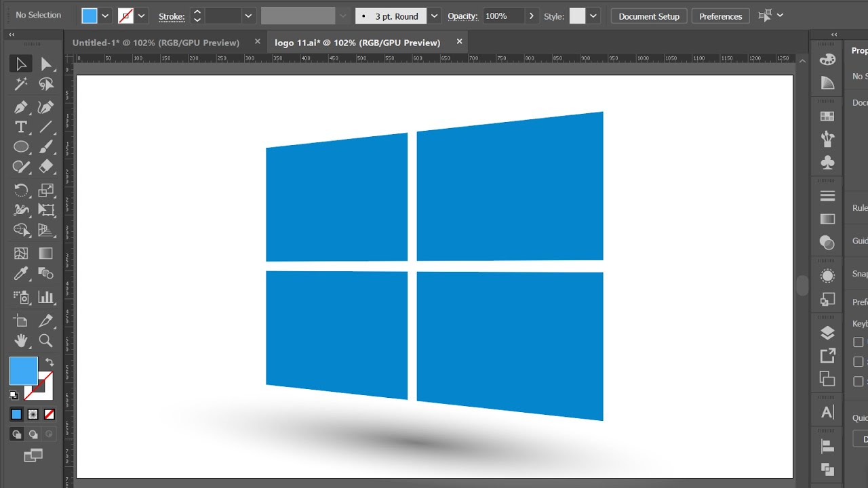The image size is (868, 488).
Task: Enable Draw Behind mode
Action: [33, 434]
